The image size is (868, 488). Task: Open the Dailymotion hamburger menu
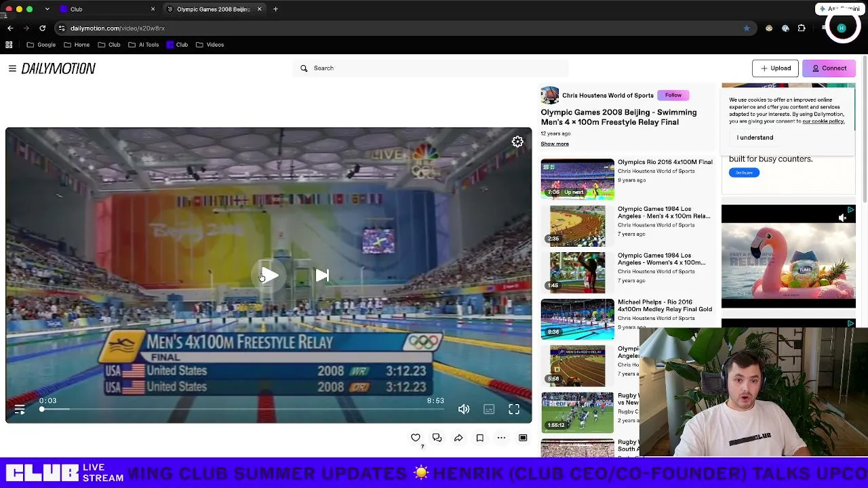(x=12, y=68)
